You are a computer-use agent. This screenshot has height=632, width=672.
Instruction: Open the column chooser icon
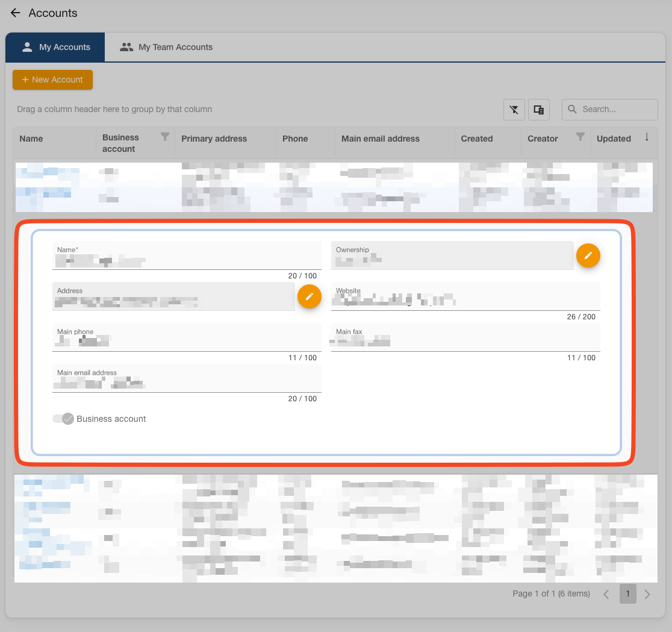539,110
